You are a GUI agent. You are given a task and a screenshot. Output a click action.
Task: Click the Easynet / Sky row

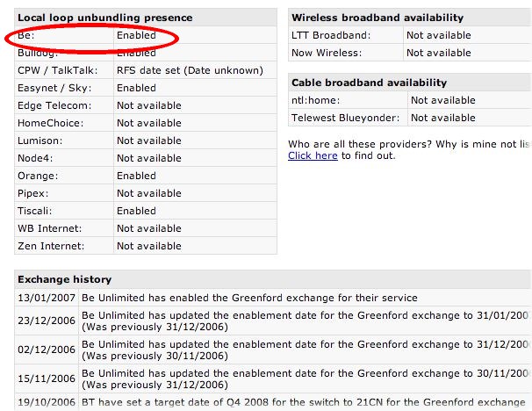[x=146, y=88]
